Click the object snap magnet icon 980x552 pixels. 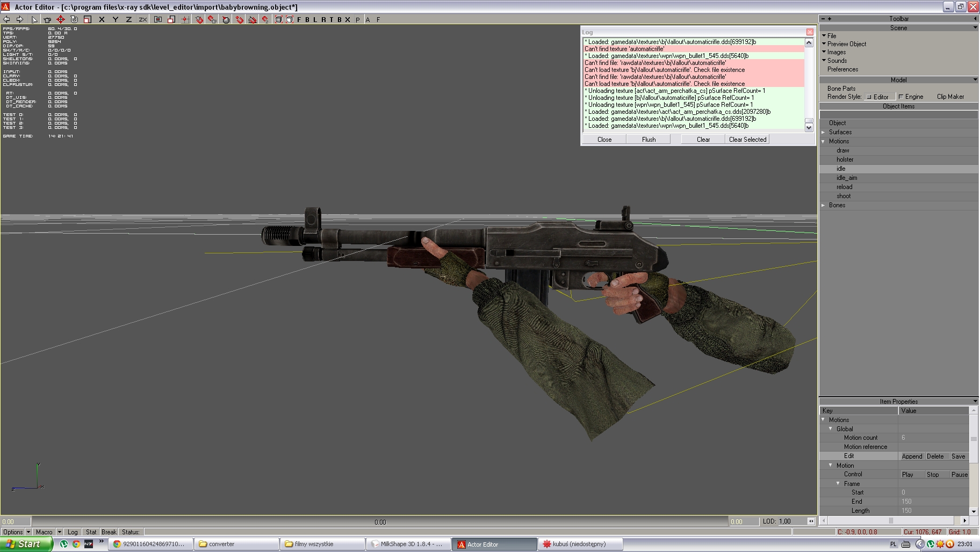tap(199, 19)
